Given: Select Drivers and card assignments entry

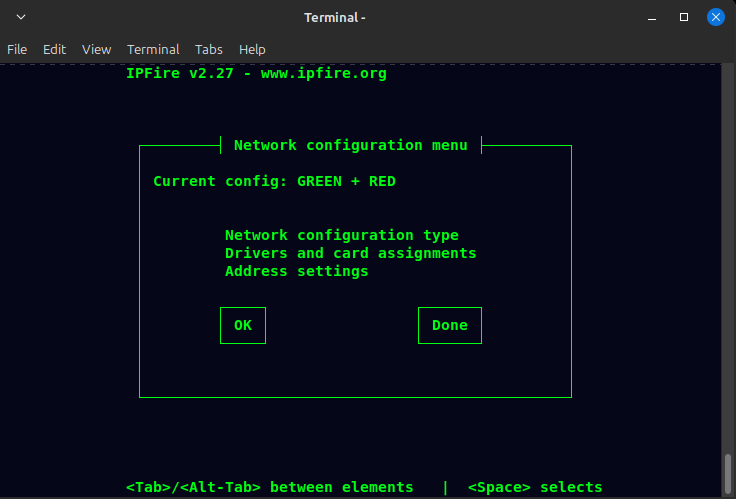Looking at the screenshot, I should (x=350, y=253).
